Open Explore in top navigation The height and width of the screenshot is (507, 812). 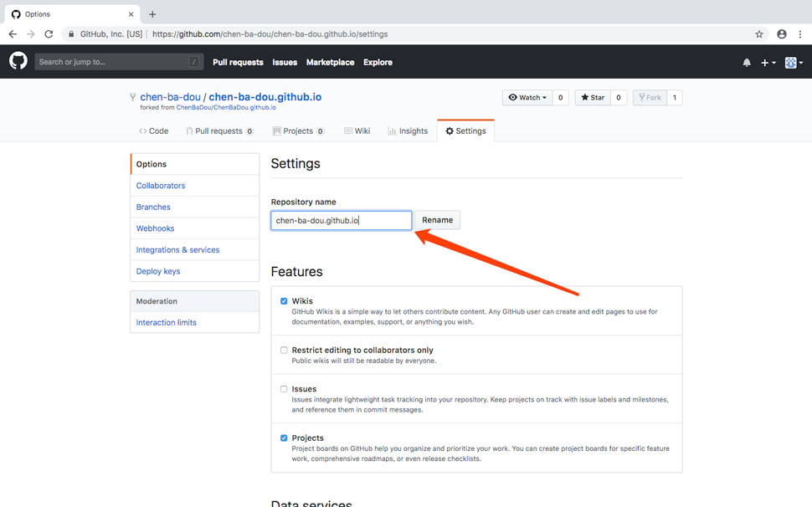pyautogui.click(x=378, y=62)
